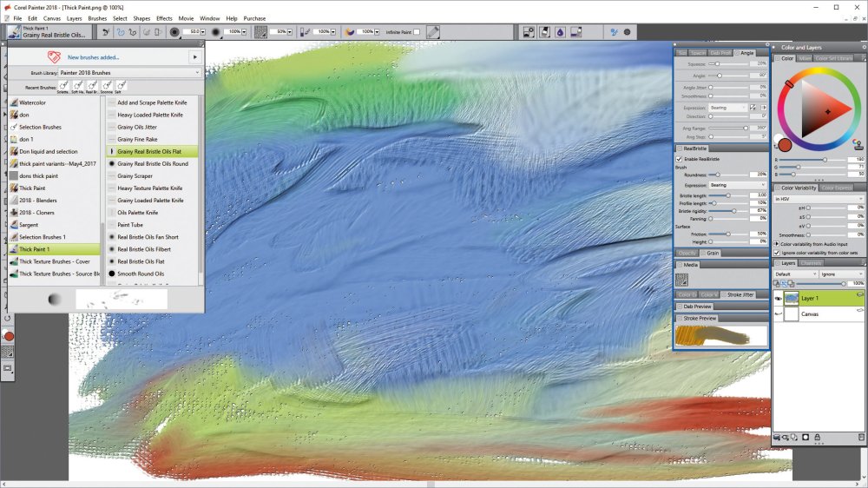Toggle the checkbox on the Stroke Preview tab

(680, 319)
